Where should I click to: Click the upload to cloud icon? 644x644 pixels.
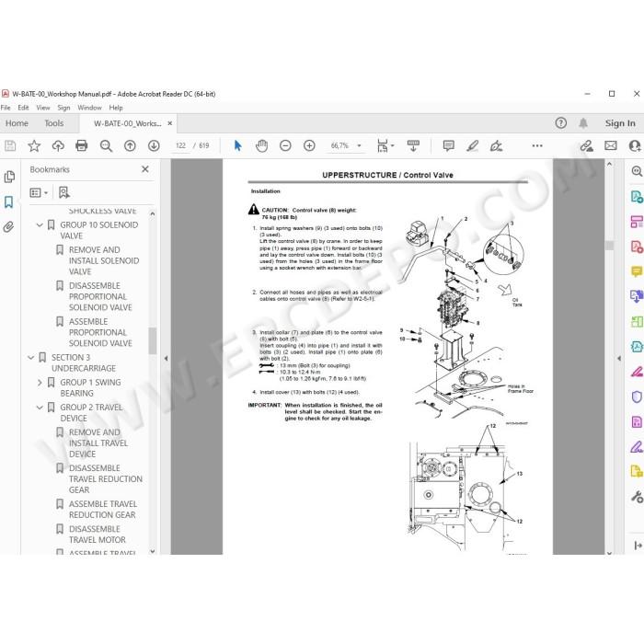(x=58, y=145)
